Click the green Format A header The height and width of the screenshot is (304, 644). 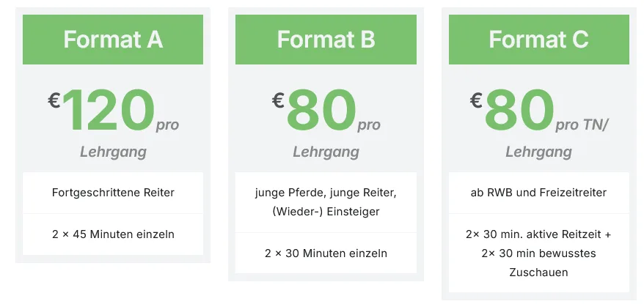click(113, 40)
